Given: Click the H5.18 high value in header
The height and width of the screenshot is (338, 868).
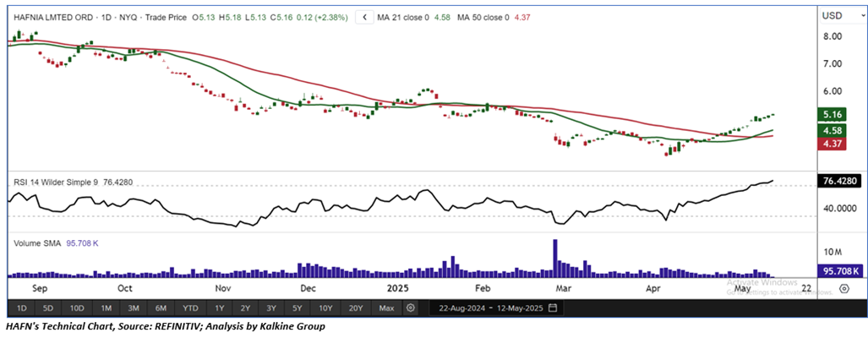Looking at the screenshot, I should (229, 17).
